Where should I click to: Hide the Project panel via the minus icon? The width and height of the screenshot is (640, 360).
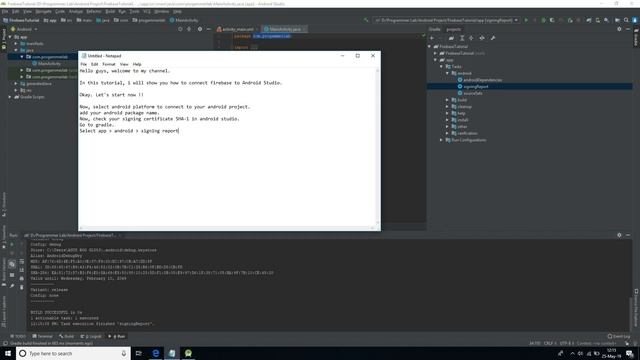click(x=209, y=29)
